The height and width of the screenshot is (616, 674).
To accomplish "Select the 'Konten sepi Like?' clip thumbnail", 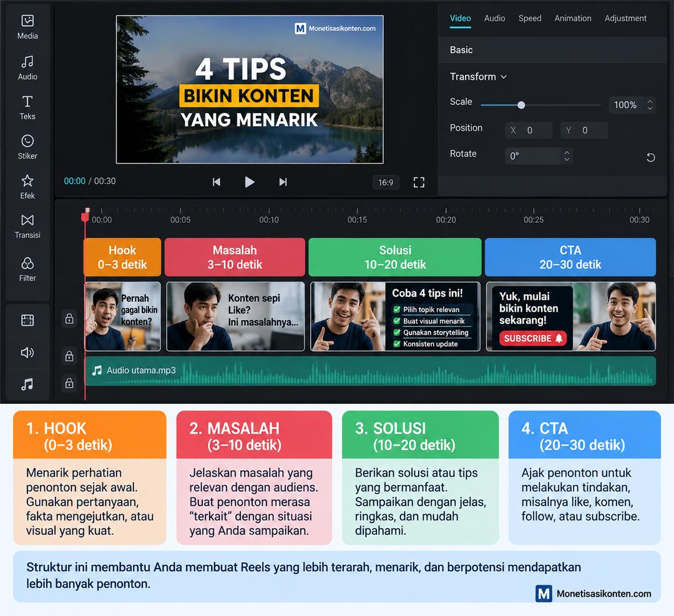I will (235, 316).
